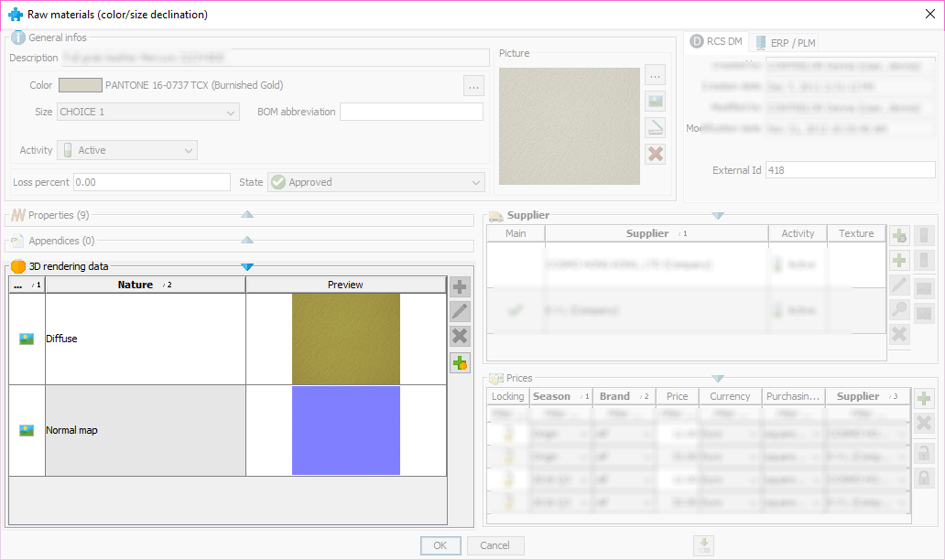Screen dimensions: 945x560
Task: Click the BOM abbreviation input field
Action: pos(412,112)
